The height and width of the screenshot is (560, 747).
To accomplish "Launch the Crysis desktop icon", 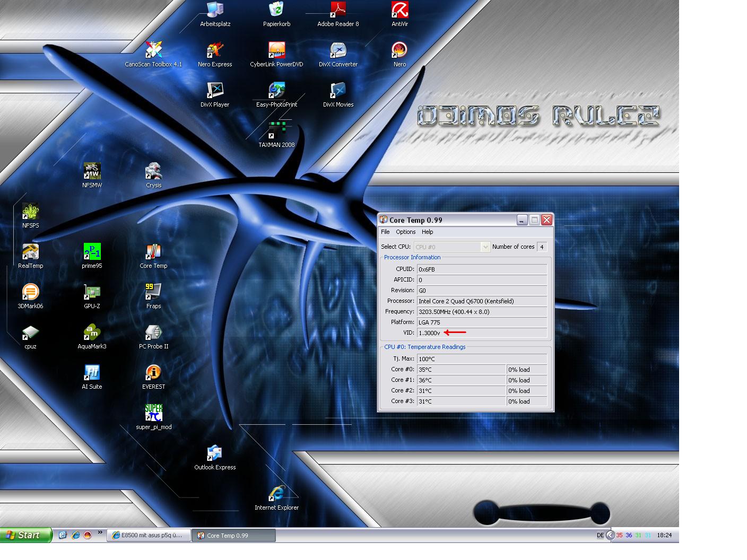I will [153, 176].
